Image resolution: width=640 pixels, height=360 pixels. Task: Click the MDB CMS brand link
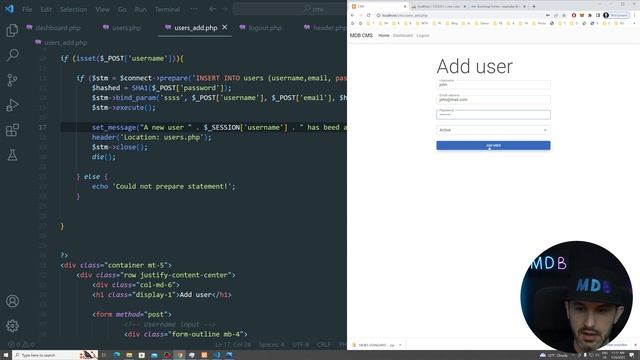(361, 36)
